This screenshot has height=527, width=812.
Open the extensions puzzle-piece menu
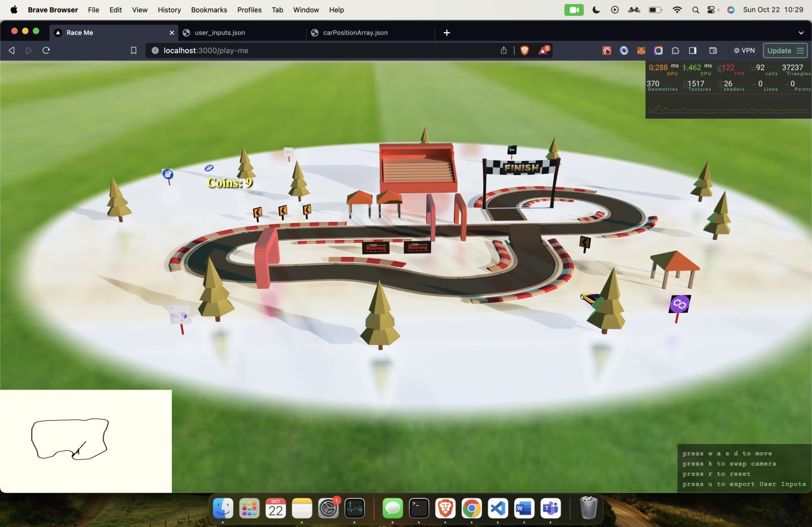pyautogui.click(x=675, y=50)
